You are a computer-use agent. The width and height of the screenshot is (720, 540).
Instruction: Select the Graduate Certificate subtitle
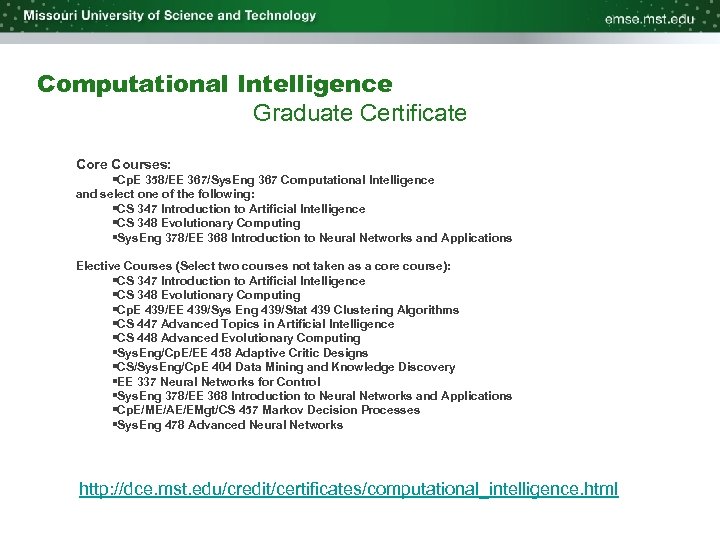tap(360, 113)
